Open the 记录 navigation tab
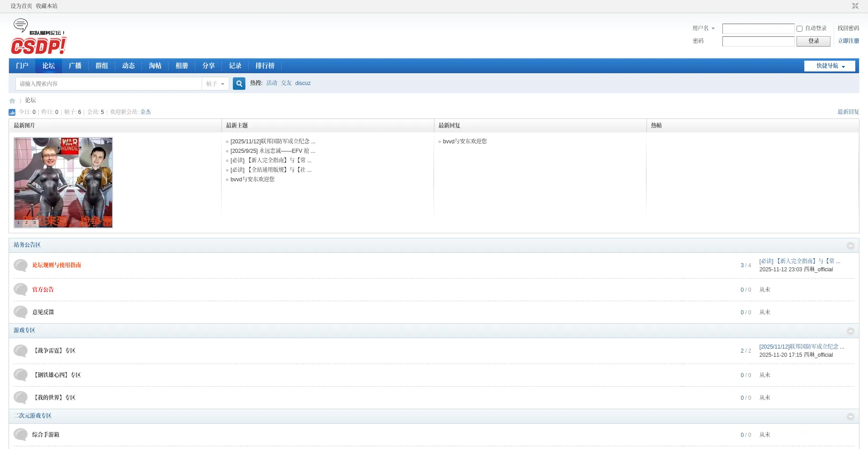 [235, 66]
